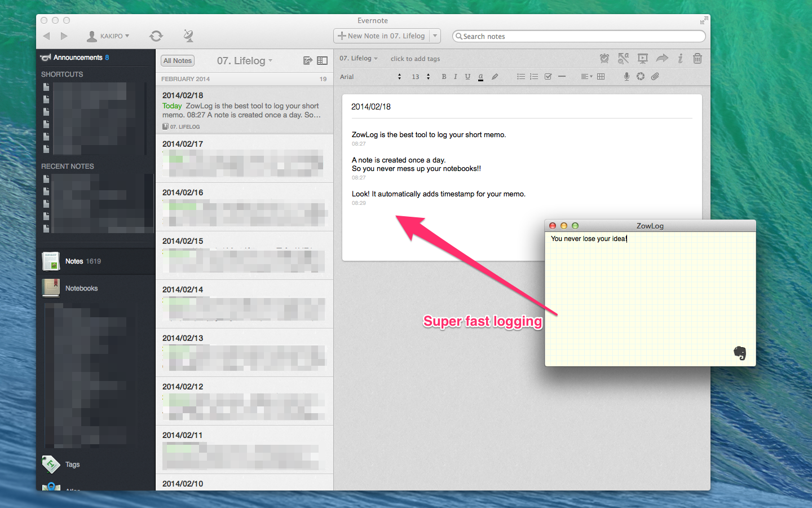812x508 pixels.
Task: Open the New Note dropdown arrow
Action: (x=435, y=36)
